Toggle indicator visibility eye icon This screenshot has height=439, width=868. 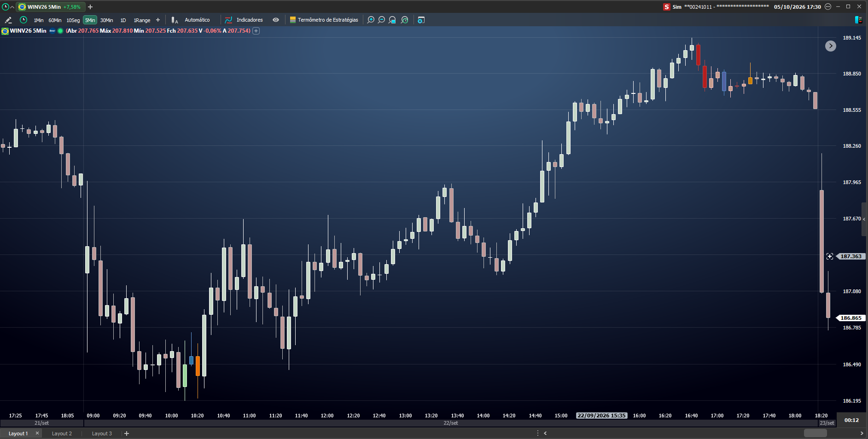coord(276,20)
